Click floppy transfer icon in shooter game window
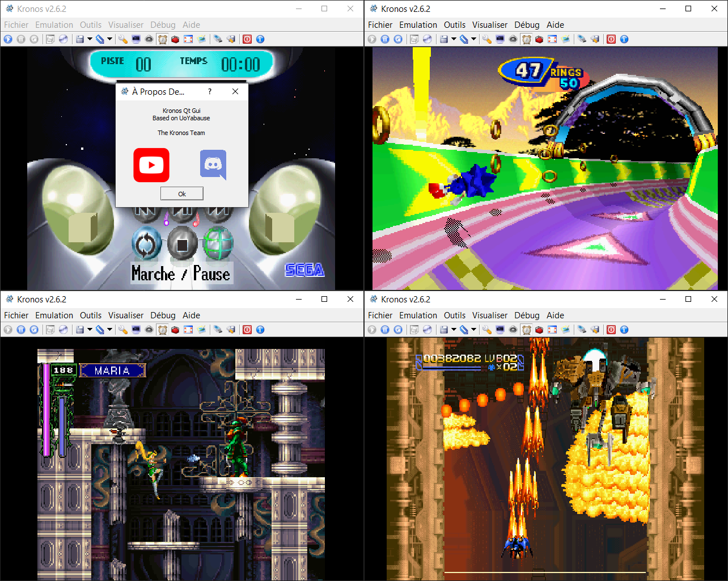 (x=595, y=330)
